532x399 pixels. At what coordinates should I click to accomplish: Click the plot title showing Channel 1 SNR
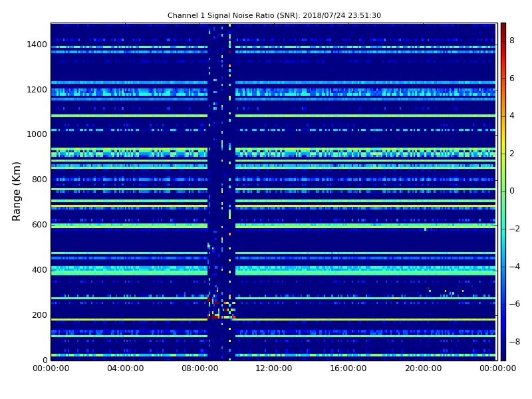(274, 15)
